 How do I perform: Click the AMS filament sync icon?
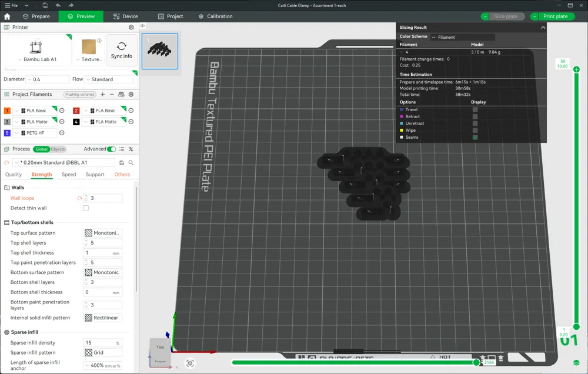coord(121,95)
